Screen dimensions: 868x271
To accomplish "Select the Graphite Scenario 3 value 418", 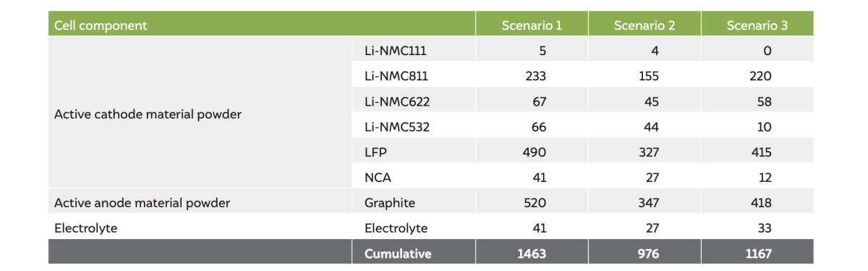I will (761, 203).
